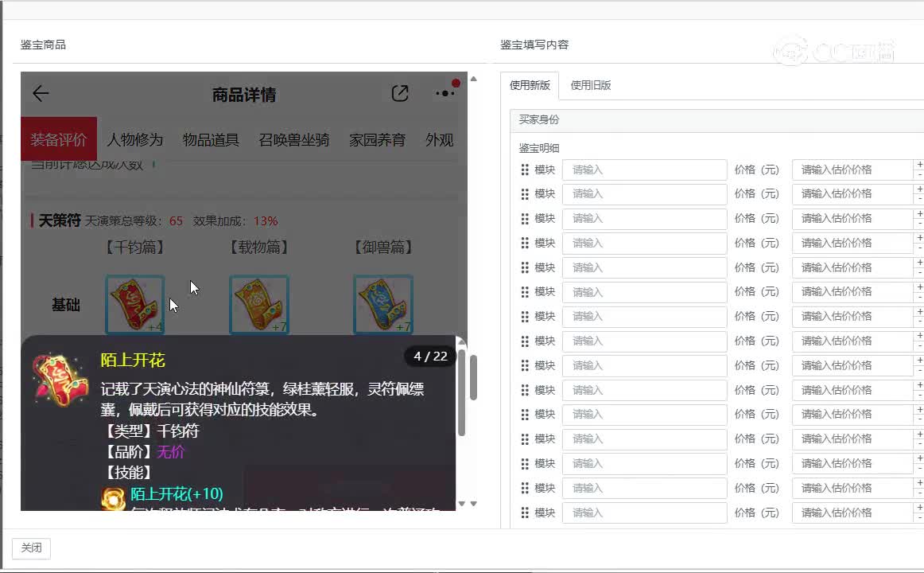Go back using the arrow beside 商品详情
The height and width of the screenshot is (573, 924).
(x=41, y=93)
